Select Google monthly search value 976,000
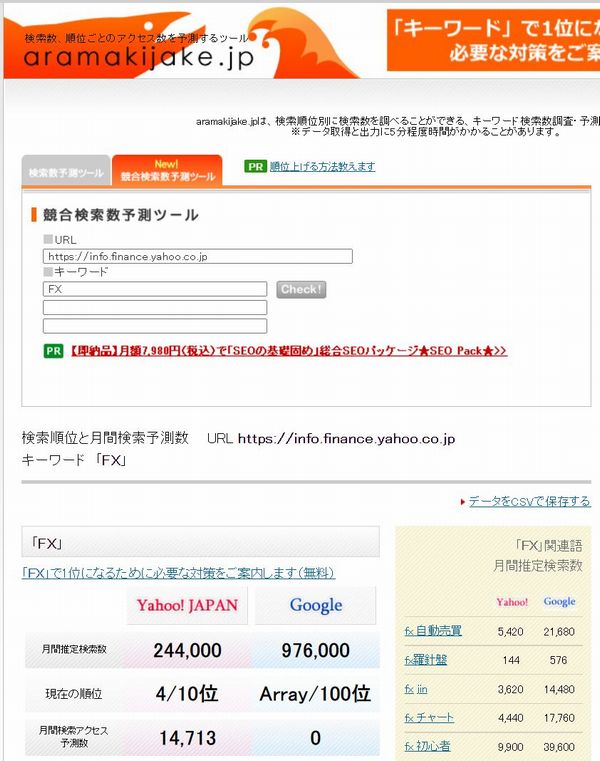The image size is (600, 761). click(316, 650)
